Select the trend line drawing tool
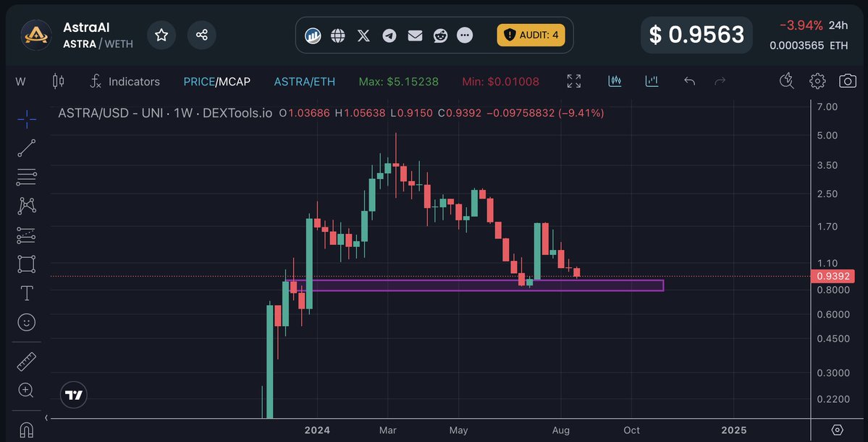 coord(27,148)
